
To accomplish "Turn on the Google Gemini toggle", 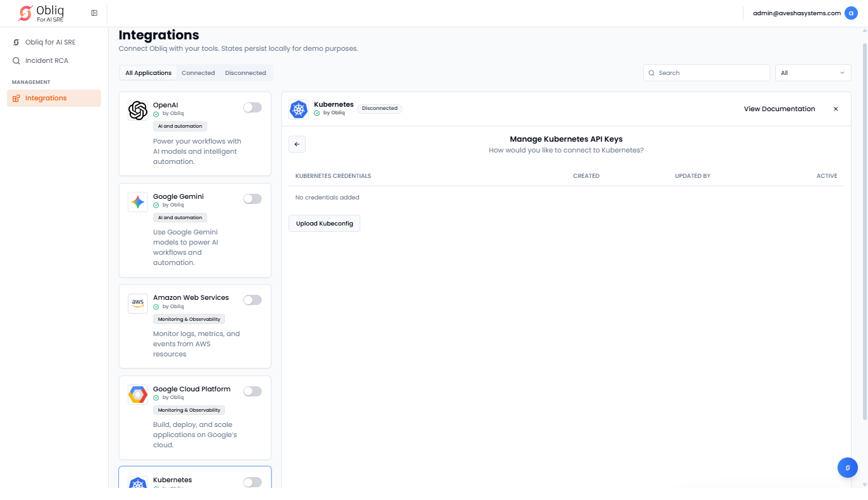I will [252, 199].
